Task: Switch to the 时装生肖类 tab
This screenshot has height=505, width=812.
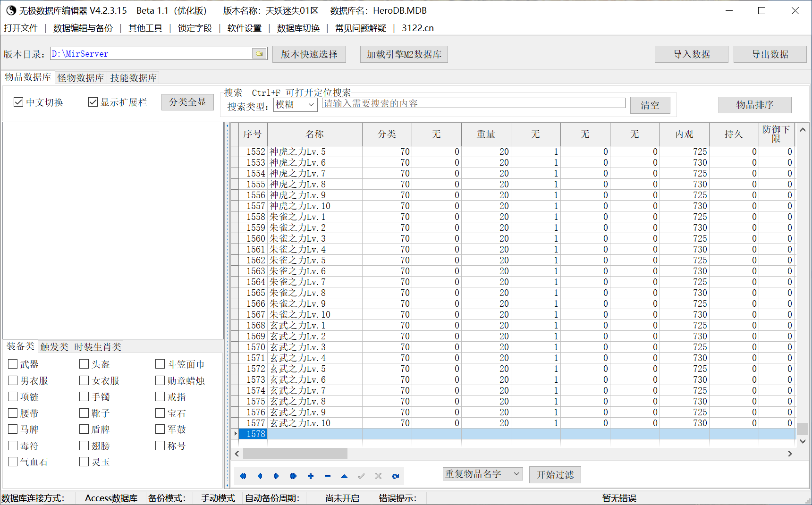Action: pyautogui.click(x=98, y=347)
